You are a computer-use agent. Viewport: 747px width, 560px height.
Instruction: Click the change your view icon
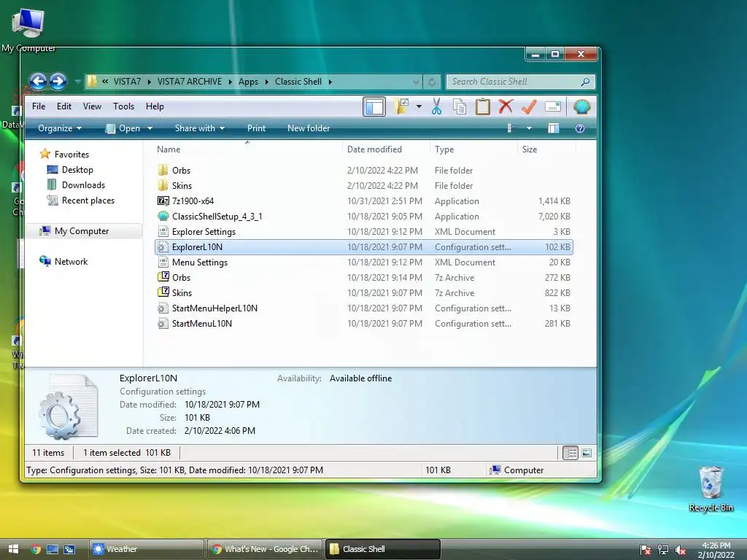pos(511,128)
